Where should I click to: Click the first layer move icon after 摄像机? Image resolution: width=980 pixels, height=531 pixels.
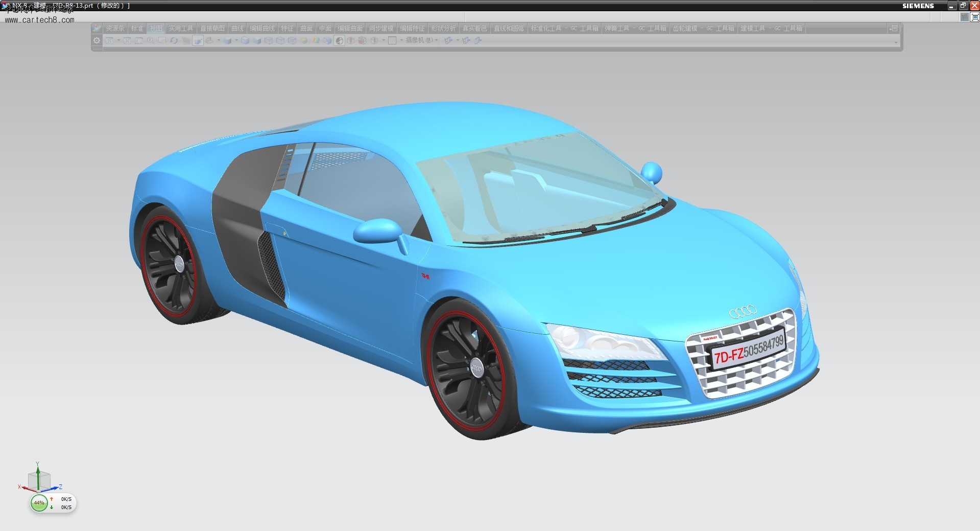point(448,40)
